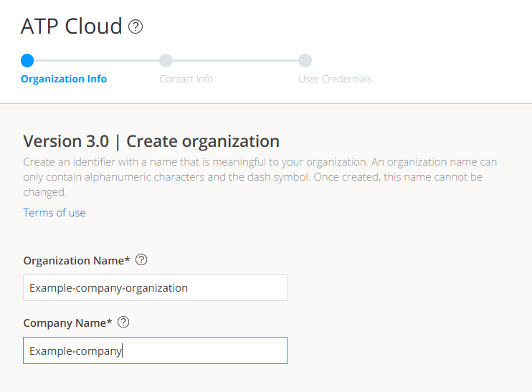Switch to the Organization Info step label

[x=64, y=79]
